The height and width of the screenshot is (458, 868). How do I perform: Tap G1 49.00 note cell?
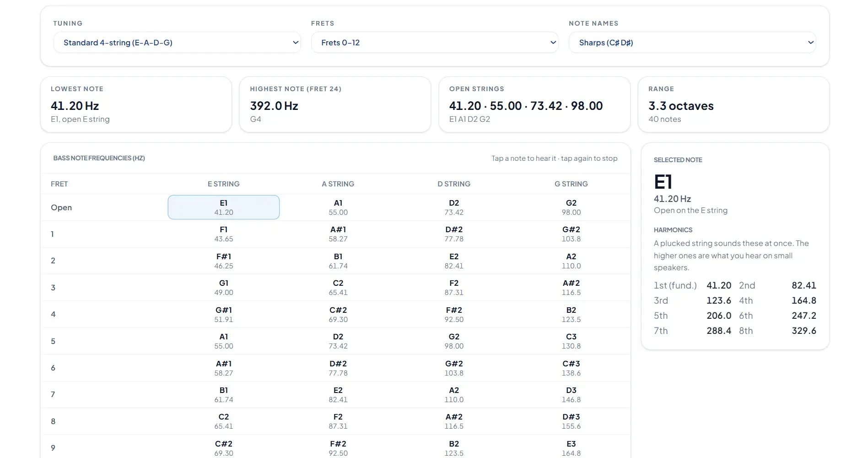[x=224, y=288]
